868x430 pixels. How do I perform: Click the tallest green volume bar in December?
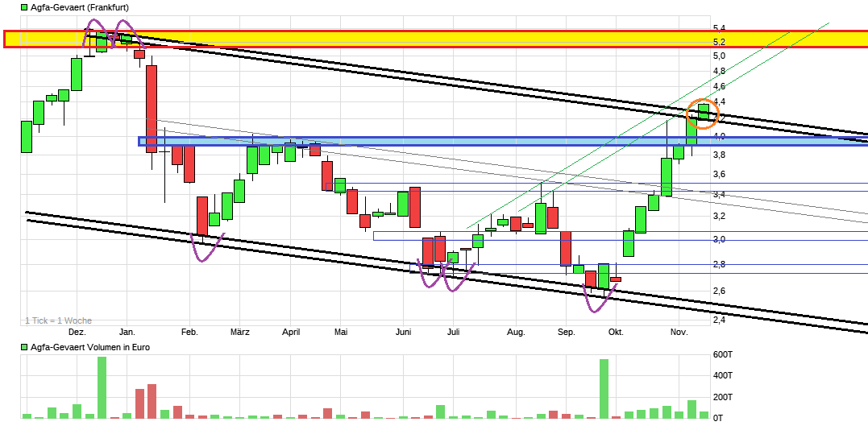click(x=102, y=387)
